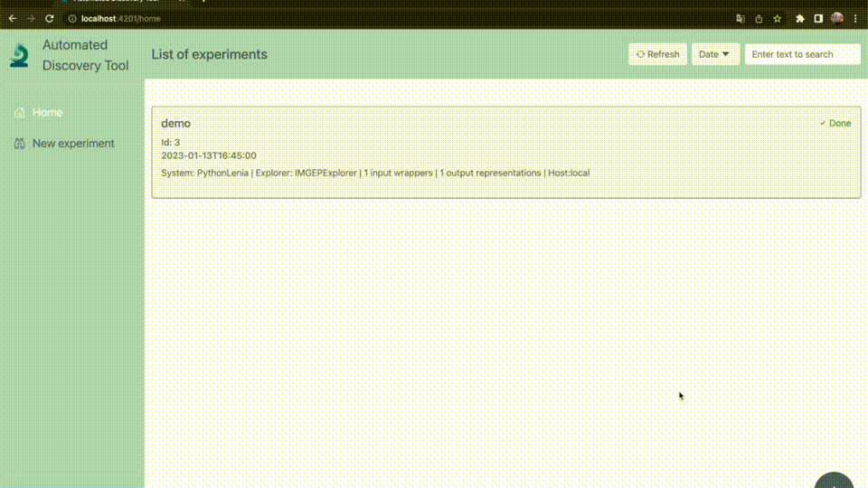Click the share page icon
The height and width of the screenshot is (488, 868).
[x=759, y=18]
